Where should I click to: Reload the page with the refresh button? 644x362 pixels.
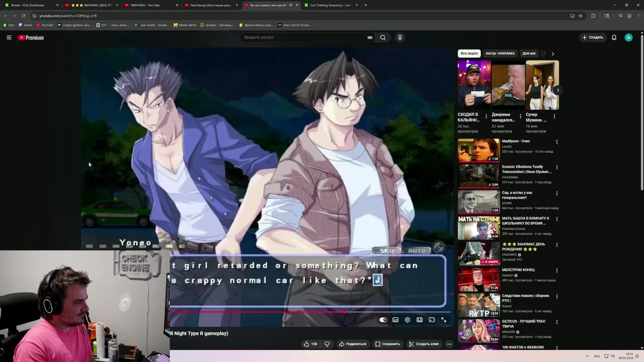click(23, 16)
